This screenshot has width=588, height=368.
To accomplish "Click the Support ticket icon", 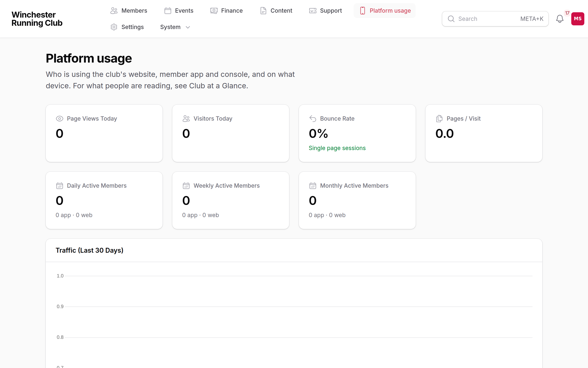I will point(313,11).
